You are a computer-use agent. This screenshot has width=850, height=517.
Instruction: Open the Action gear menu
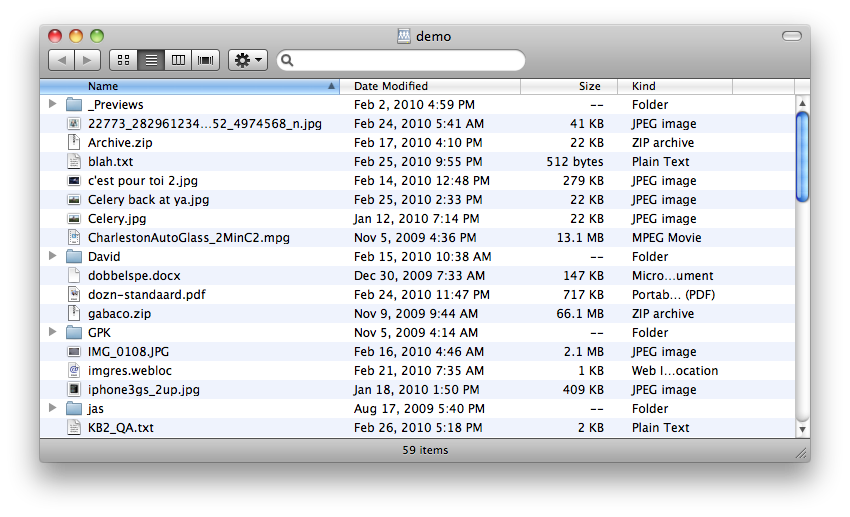[x=248, y=60]
